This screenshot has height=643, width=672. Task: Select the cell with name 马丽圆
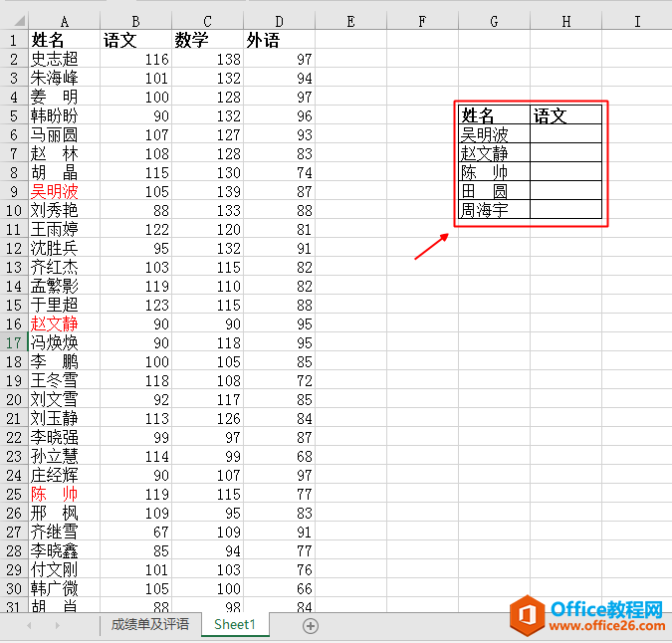tap(65, 135)
